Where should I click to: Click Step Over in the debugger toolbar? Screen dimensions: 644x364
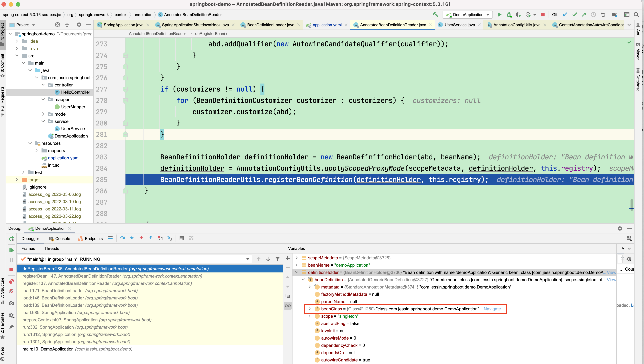click(122, 238)
